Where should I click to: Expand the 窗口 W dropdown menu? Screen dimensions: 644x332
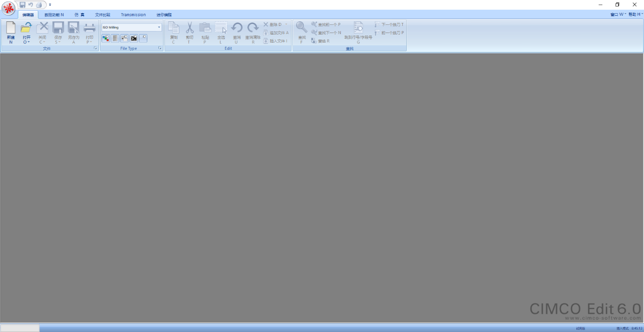tap(618, 14)
